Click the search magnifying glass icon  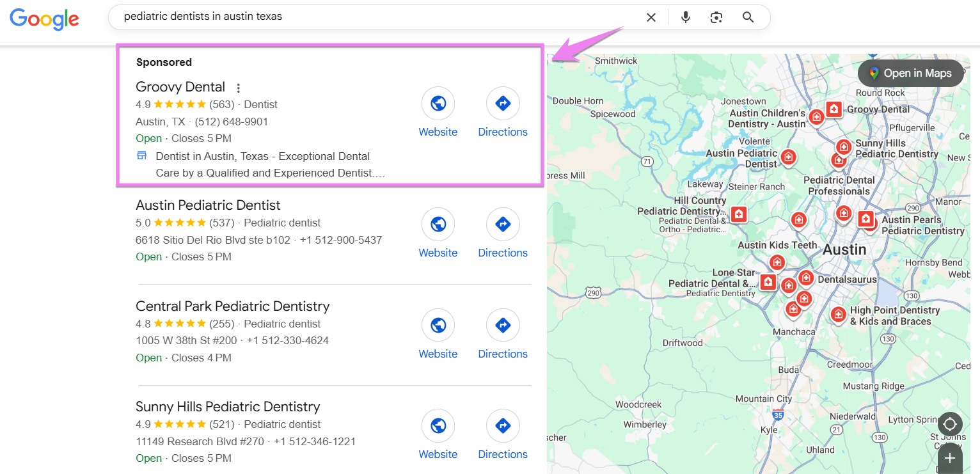(x=748, y=17)
